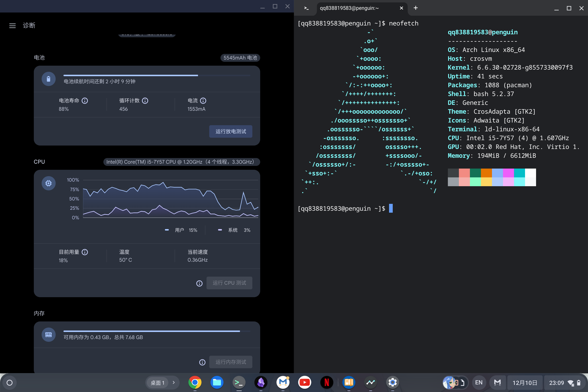Click the Run CPU test button
The height and width of the screenshot is (392, 588).
click(x=229, y=283)
